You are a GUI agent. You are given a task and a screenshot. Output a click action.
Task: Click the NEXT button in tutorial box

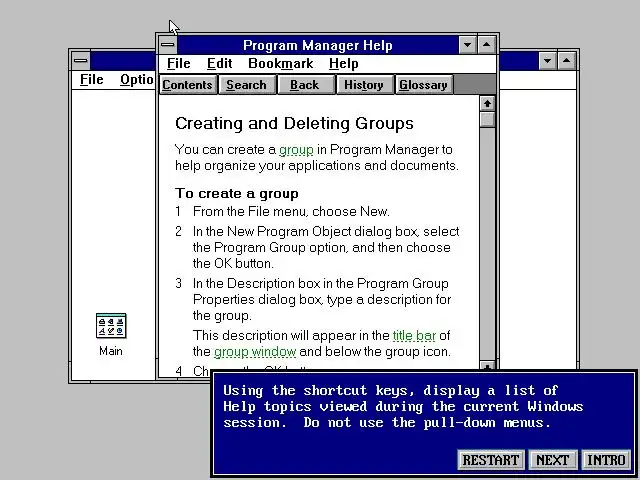click(552, 460)
